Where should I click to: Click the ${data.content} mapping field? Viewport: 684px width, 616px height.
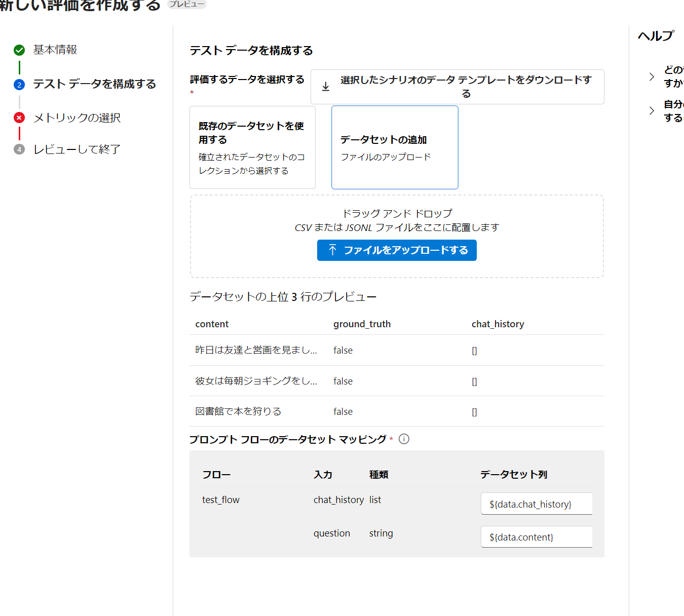coord(537,537)
